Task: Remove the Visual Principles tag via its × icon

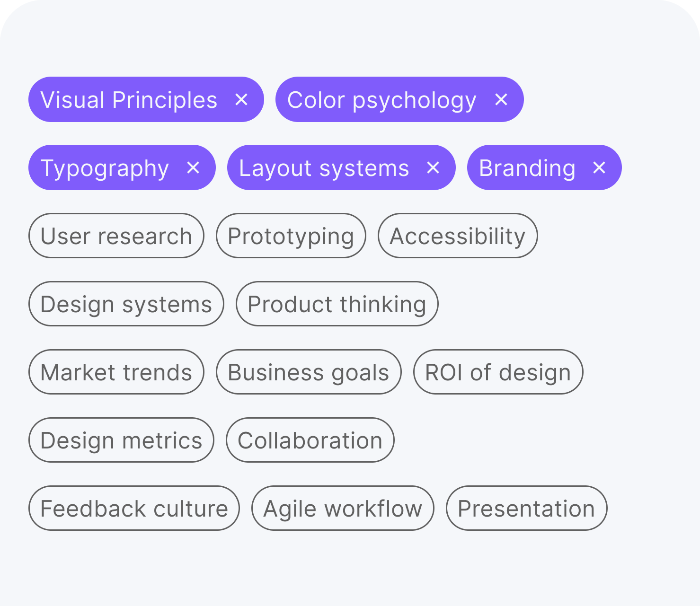Action: pos(243,99)
